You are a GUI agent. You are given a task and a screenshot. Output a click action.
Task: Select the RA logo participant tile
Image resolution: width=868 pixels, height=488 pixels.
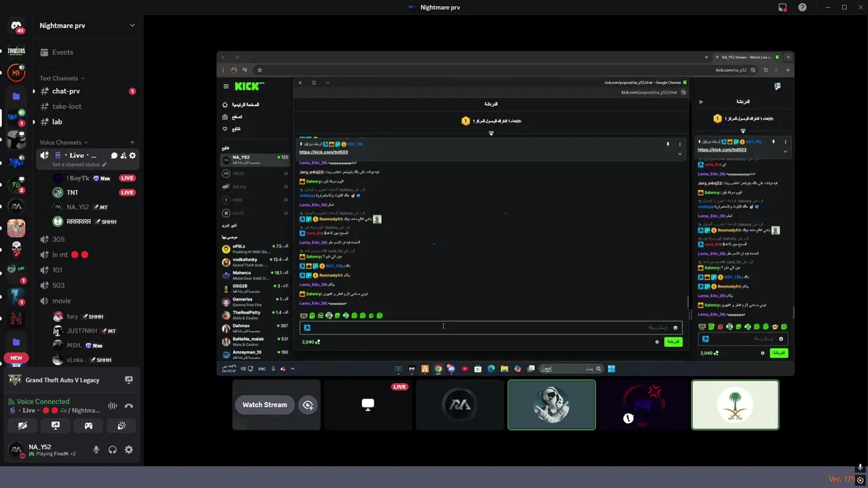pos(460,405)
